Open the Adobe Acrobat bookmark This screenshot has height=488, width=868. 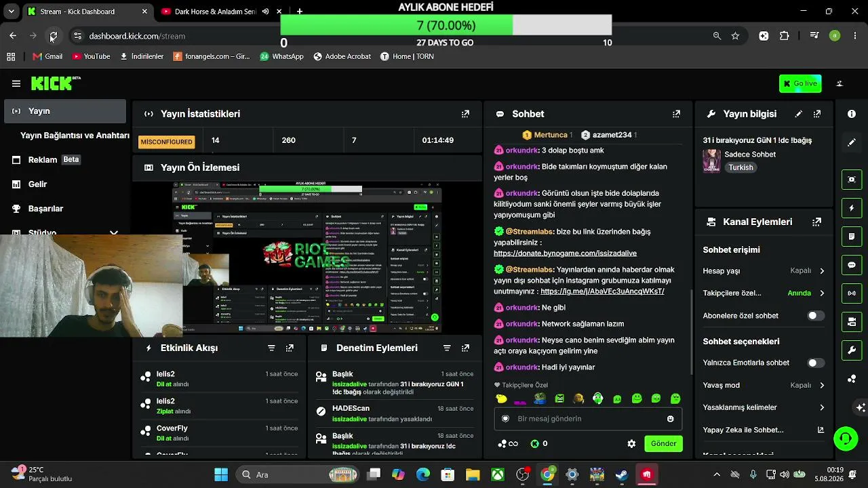(342, 56)
